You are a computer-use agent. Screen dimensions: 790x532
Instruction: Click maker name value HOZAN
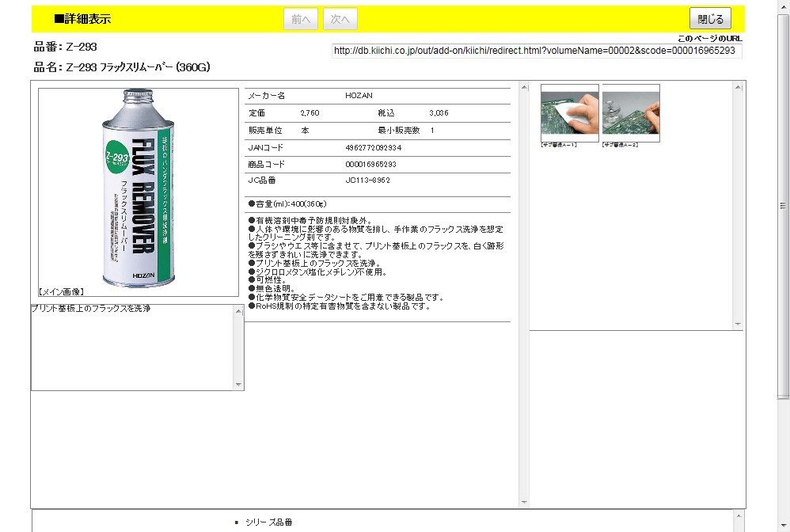pos(359,96)
